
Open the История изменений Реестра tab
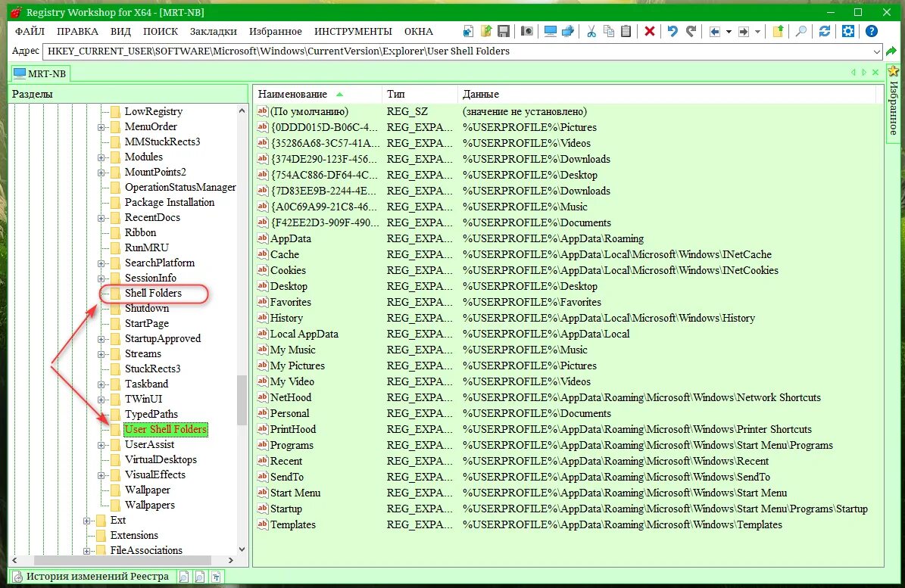coord(91,576)
